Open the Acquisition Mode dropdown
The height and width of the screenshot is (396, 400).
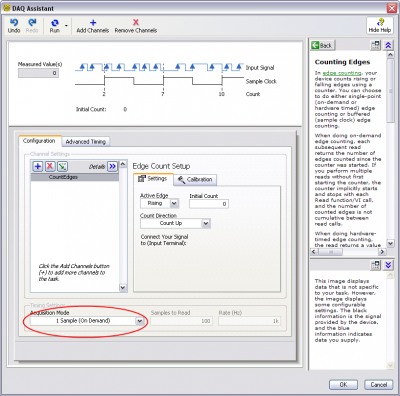pyautogui.click(x=140, y=321)
